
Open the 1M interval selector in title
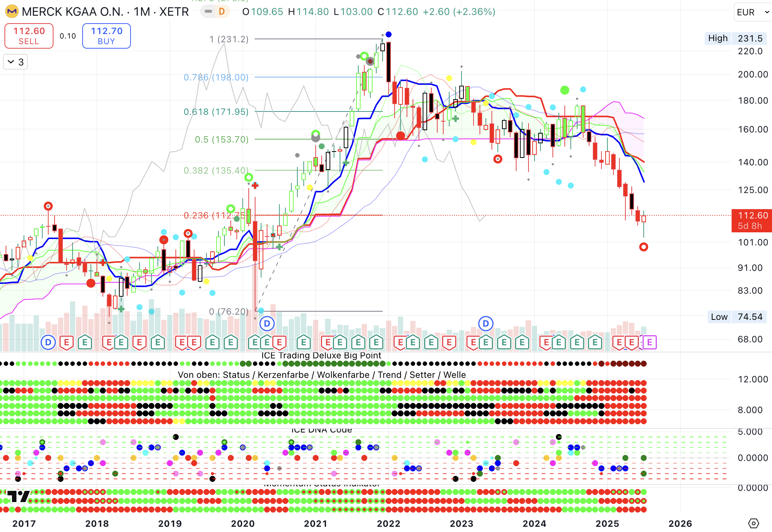point(142,12)
